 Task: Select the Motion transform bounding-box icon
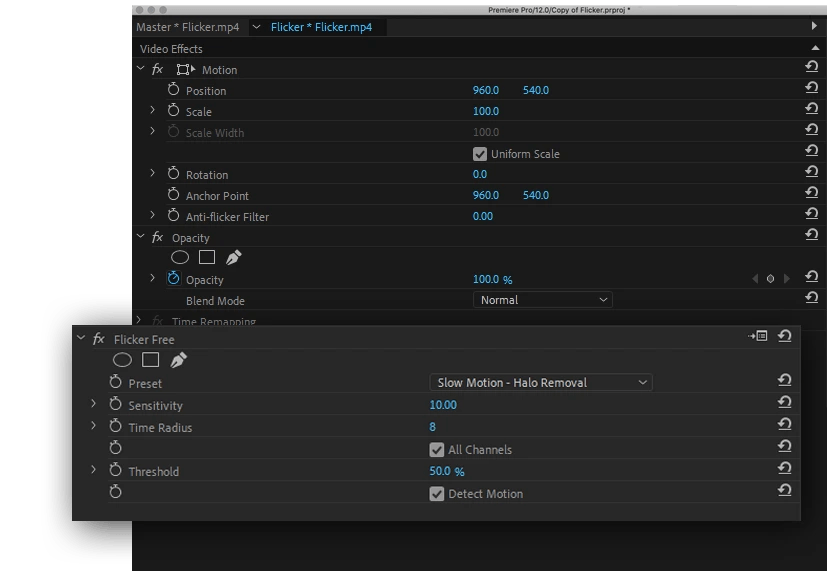(186, 70)
